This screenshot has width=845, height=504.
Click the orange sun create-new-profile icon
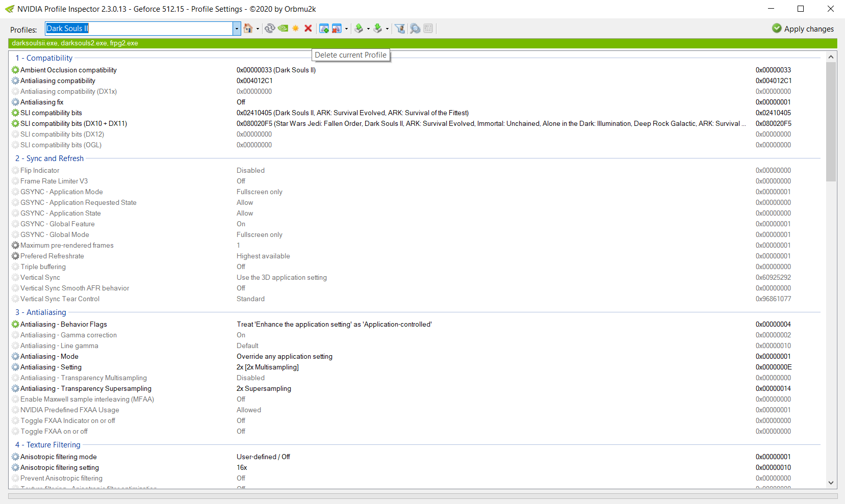click(296, 29)
